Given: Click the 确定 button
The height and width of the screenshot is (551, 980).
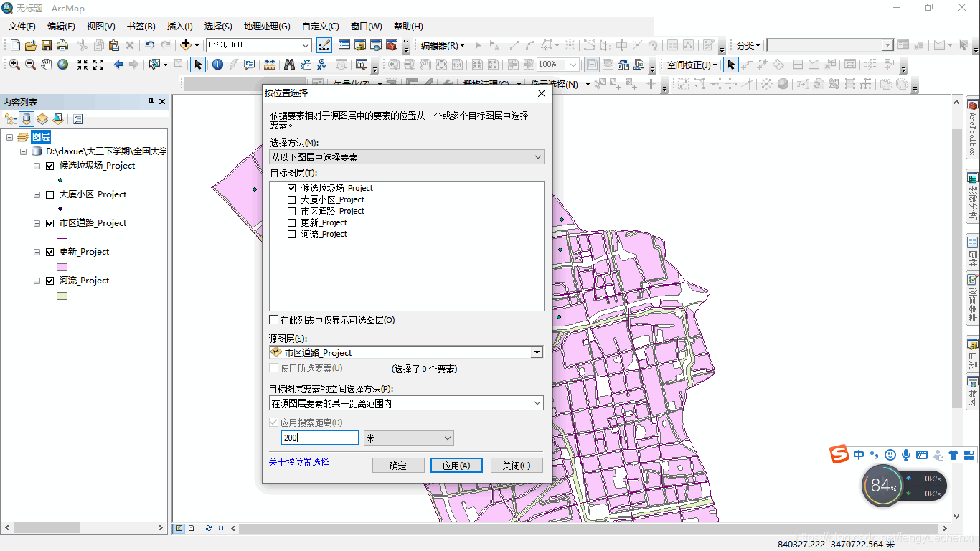Looking at the screenshot, I should [398, 466].
